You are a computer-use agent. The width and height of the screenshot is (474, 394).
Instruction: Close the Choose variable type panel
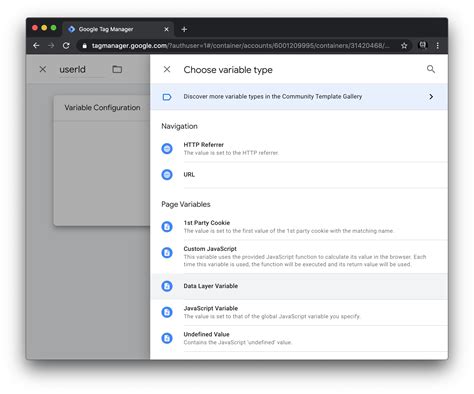[167, 69]
